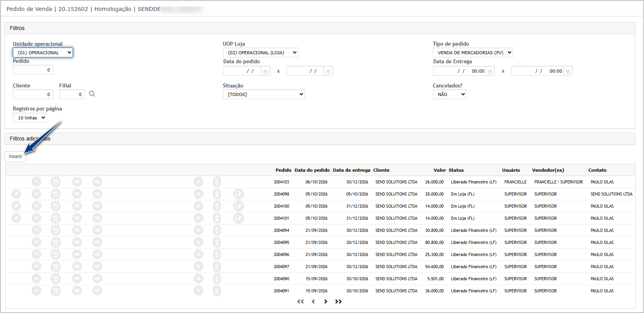The image size is (644, 313).
Task: Click the magnifier view icon for order 2004103
Action: point(36,182)
